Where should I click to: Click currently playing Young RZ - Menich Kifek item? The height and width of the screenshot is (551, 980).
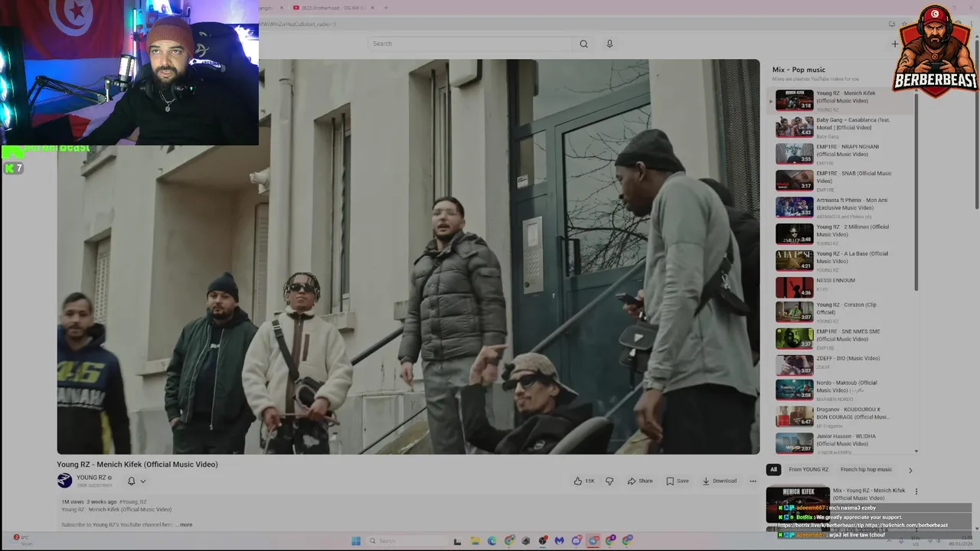(841, 100)
